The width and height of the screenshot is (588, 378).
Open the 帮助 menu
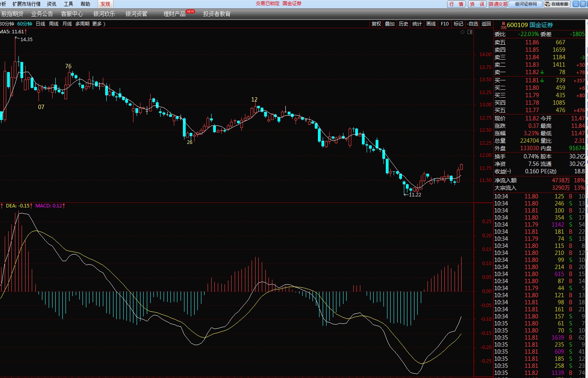(85, 4)
